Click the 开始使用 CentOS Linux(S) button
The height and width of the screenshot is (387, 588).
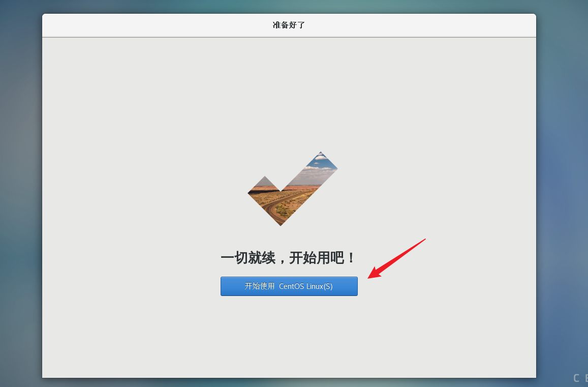tap(289, 286)
